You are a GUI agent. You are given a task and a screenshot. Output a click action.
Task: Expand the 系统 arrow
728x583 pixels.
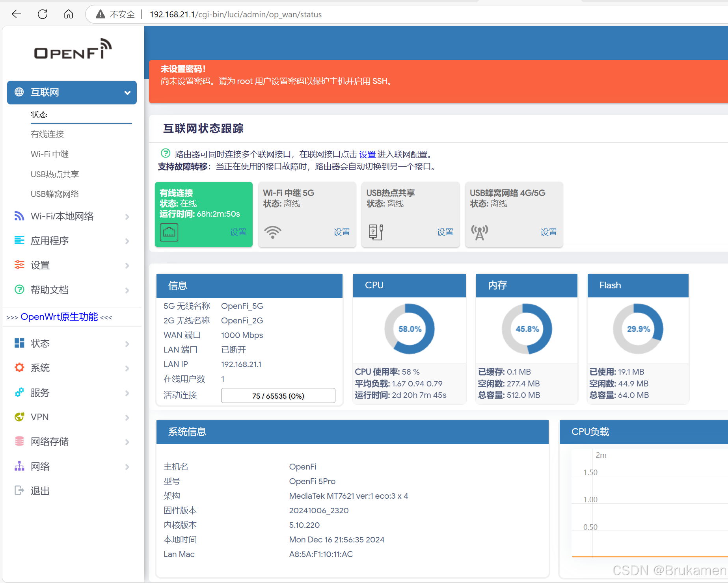[x=127, y=368]
